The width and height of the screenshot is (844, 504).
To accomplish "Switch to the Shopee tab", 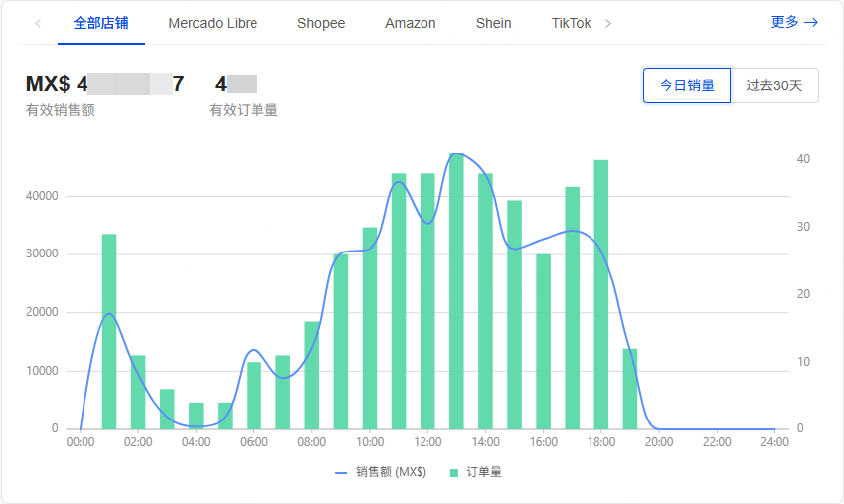I will click(321, 23).
